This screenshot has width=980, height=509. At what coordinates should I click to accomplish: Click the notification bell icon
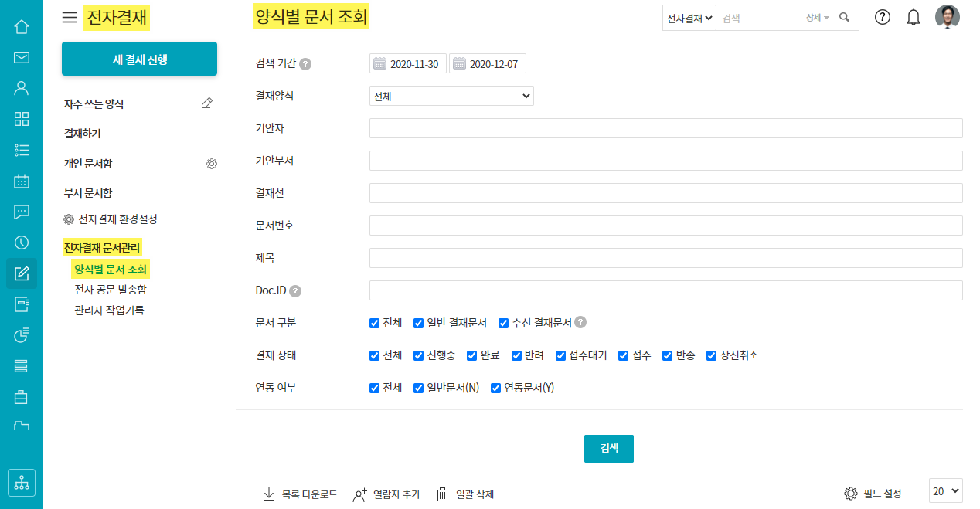click(x=914, y=17)
